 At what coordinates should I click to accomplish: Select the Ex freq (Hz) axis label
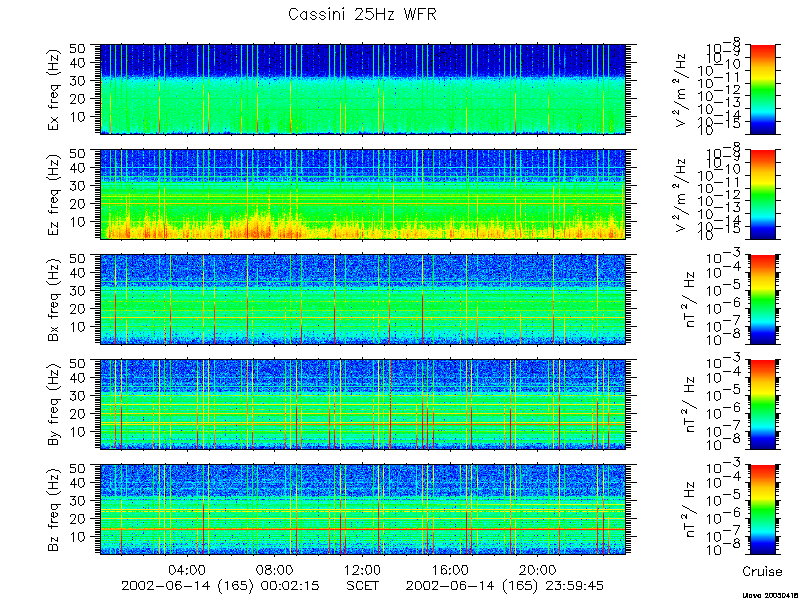[55, 89]
